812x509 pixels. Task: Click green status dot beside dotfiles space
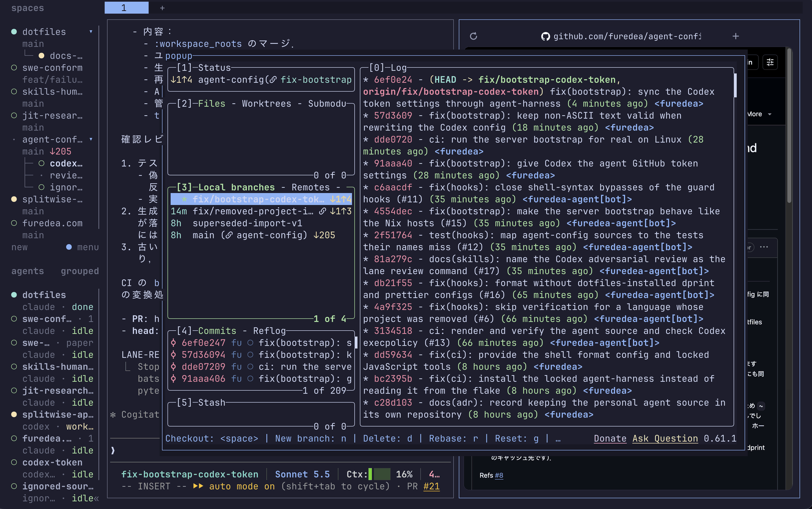tap(14, 32)
